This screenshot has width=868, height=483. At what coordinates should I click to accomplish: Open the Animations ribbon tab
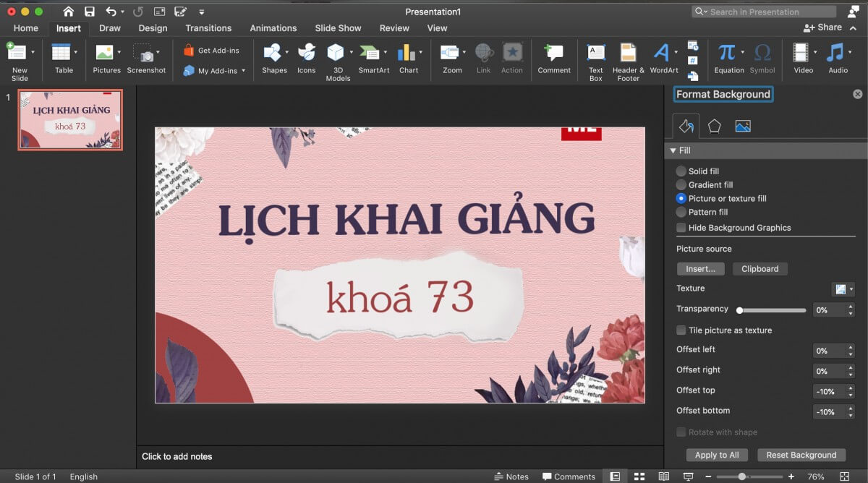(273, 28)
